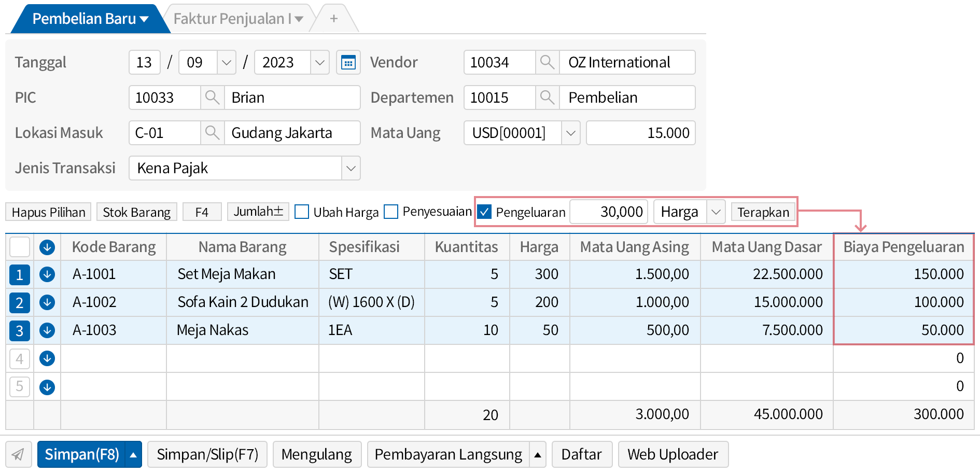Click the exchange rate field showing 15.000

(x=640, y=133)
